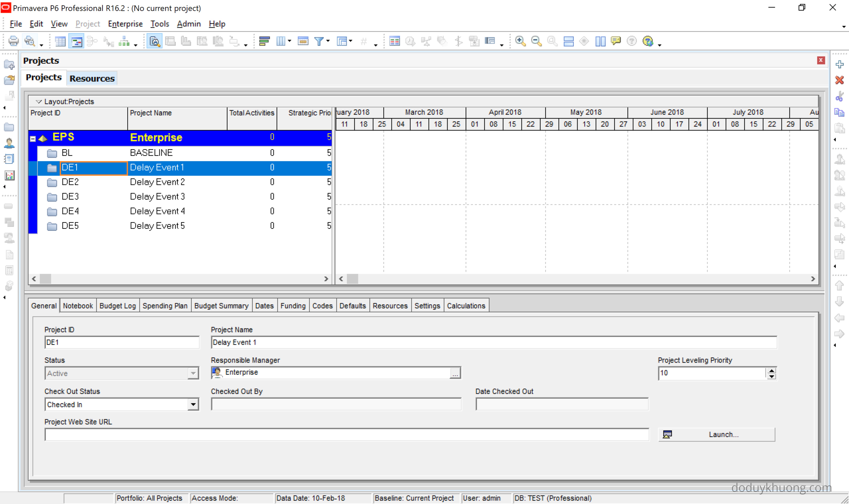Viewport: 849px width, 504px height.
Task: Increase Project Leveling Priority with up arrow
Action: (772, 371)
